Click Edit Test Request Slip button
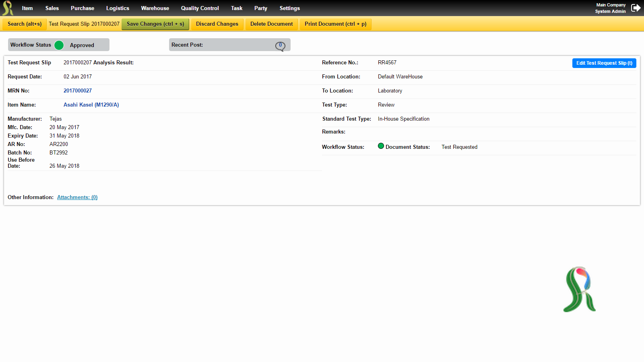This screenshot has height=362, width=644. pos(604,63)
